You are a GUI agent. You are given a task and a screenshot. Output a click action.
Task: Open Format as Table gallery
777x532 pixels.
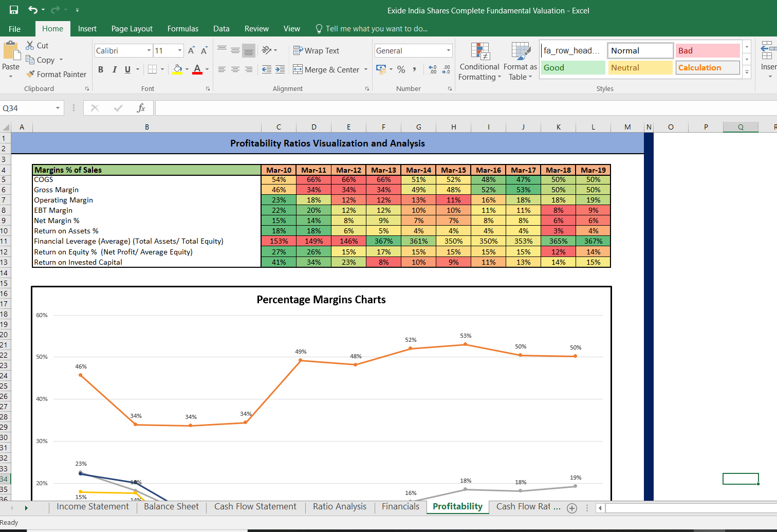(x=520, y=62)
